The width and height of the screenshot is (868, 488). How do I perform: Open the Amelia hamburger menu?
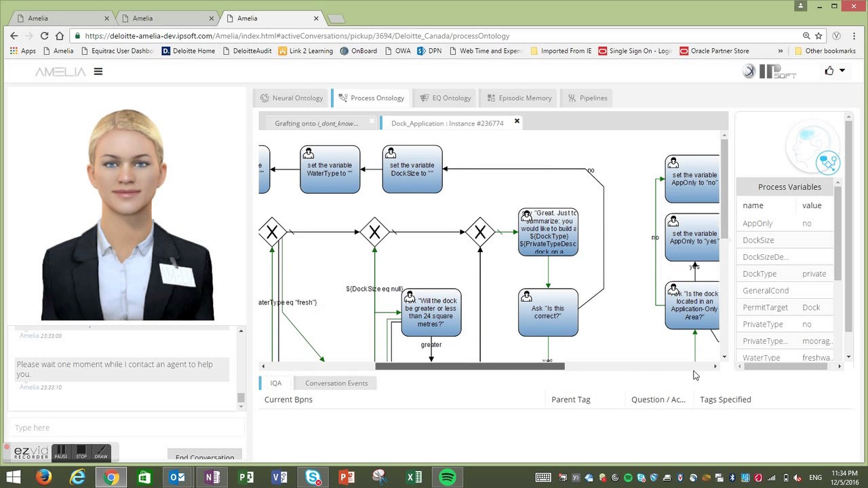pos(98,71)
